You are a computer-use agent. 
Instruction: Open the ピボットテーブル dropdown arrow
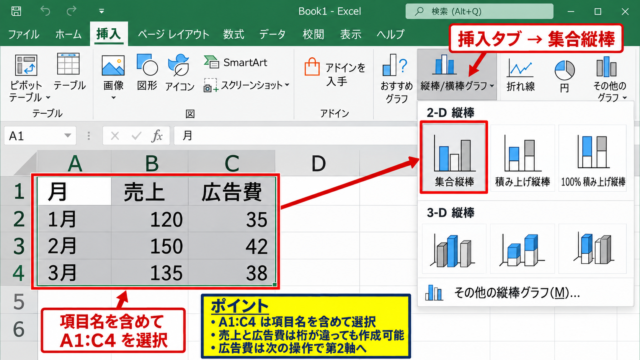pos(48,98)
